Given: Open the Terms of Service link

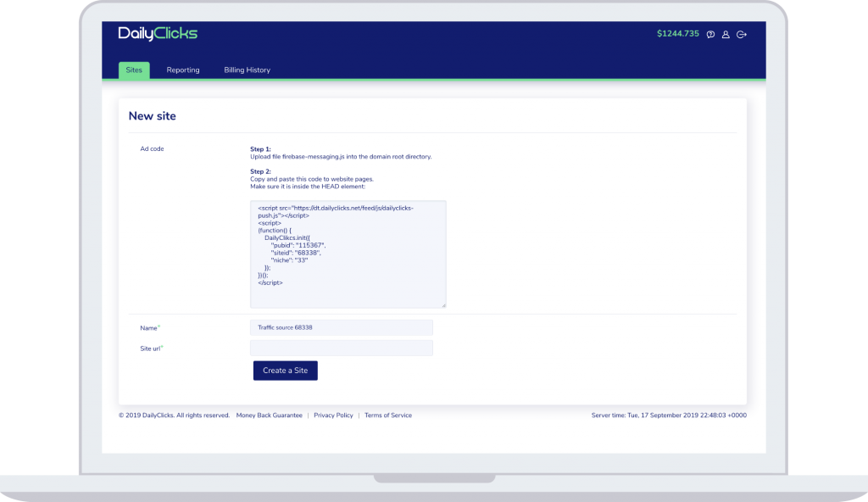Looking at the screenshot, I should pyautogui.click(x=388, y=416).
